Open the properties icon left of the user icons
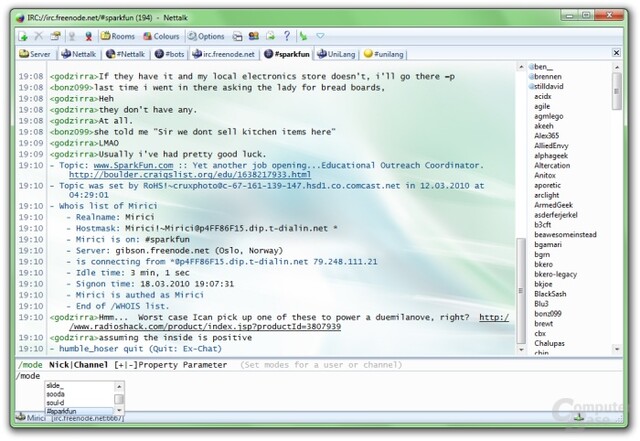The height and width of the screenshot is (441, 640). click(55, 36)
